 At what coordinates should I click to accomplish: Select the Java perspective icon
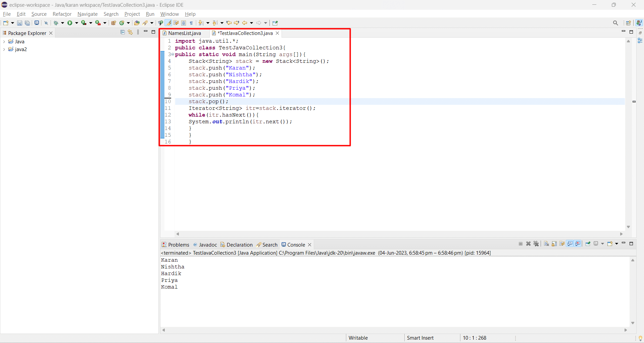click(639, 23)
